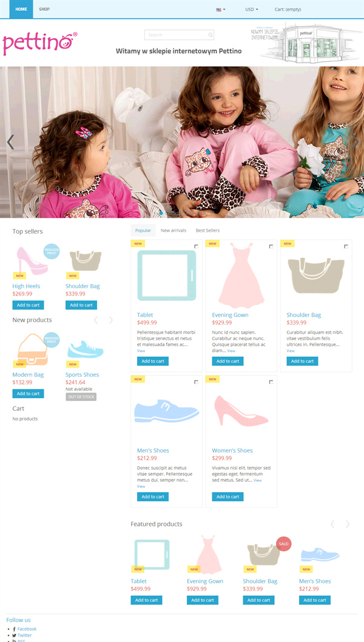This screenshot has width=364, height=642.
Task: Switch to the New arrivals tab
Action: pyautogui.click(x=173, y=231)
